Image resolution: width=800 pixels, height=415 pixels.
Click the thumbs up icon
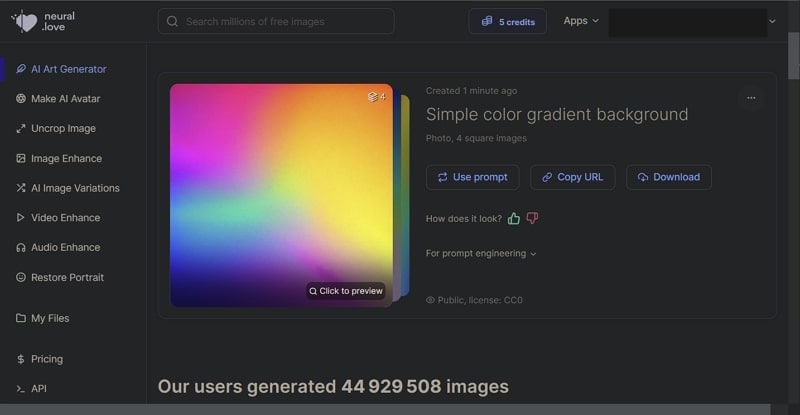(x=514, y=218)
